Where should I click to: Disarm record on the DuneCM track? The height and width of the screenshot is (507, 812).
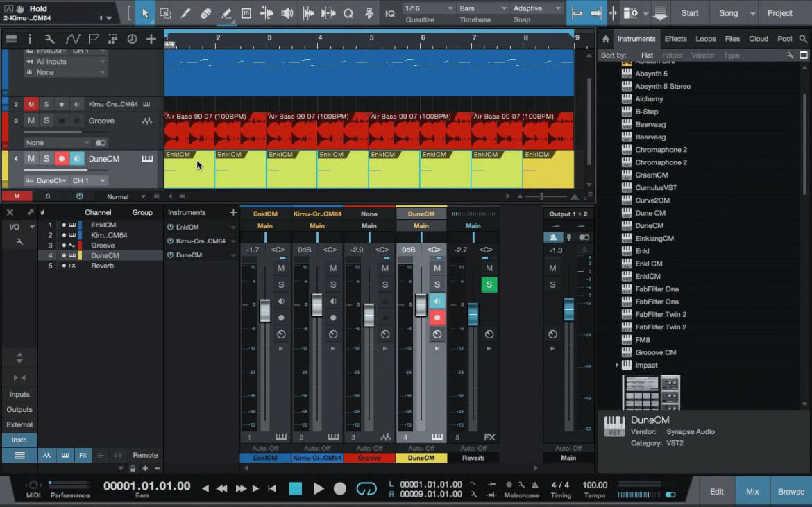click(x=62, y=159)
